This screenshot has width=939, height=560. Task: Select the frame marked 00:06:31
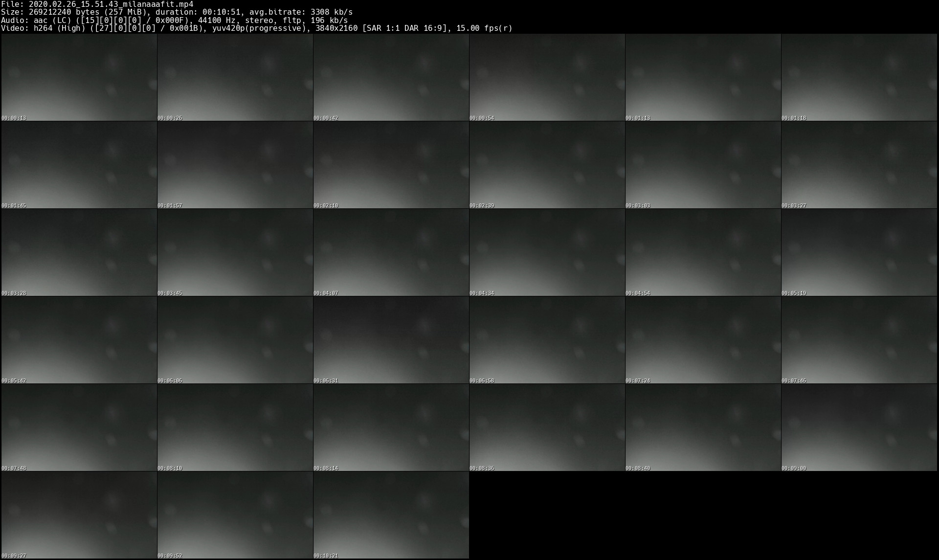pyautogui.click(x=391, y=340)
